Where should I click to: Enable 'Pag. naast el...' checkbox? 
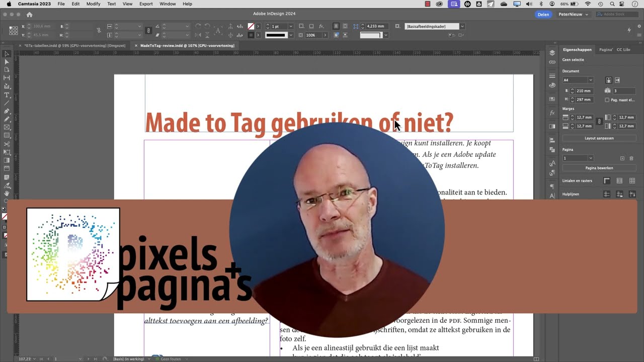tap(607, 100)
